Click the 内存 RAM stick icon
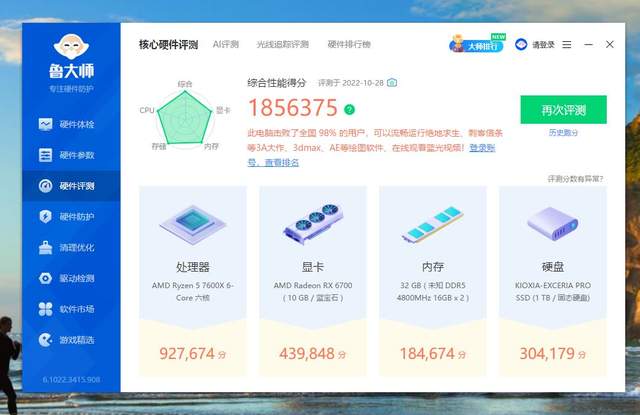 coord(433,224)
